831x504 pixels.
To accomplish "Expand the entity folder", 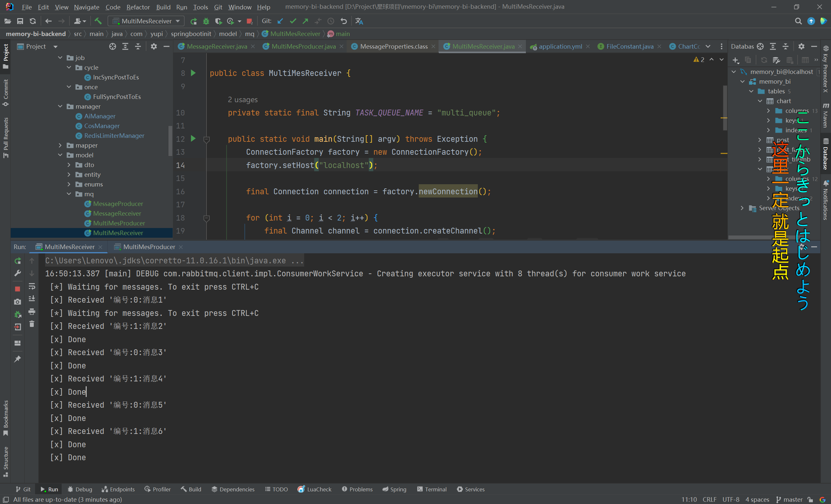I will coord(69,174).
